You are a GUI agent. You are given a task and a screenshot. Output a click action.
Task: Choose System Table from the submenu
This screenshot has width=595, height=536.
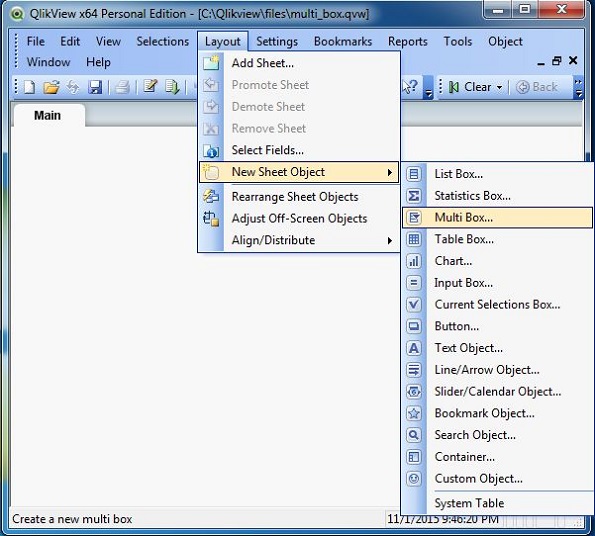coord(497,503)
